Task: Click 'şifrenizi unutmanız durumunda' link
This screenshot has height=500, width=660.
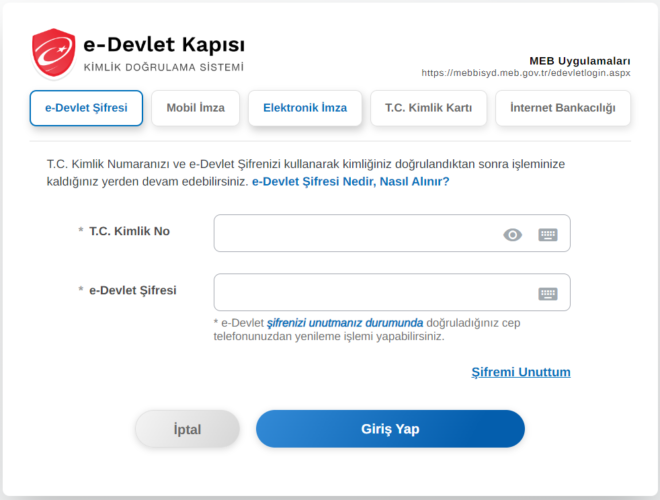Action: pos(345,323)
